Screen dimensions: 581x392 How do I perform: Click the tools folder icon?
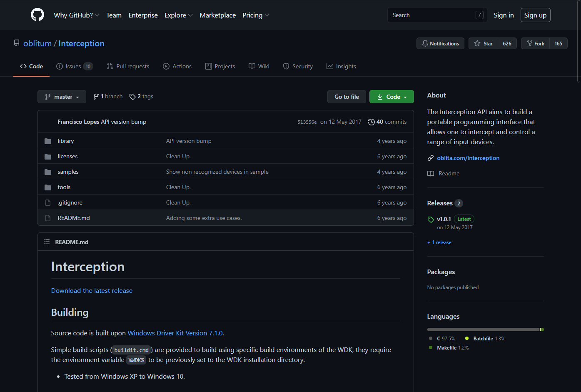(x=48, y=187)
